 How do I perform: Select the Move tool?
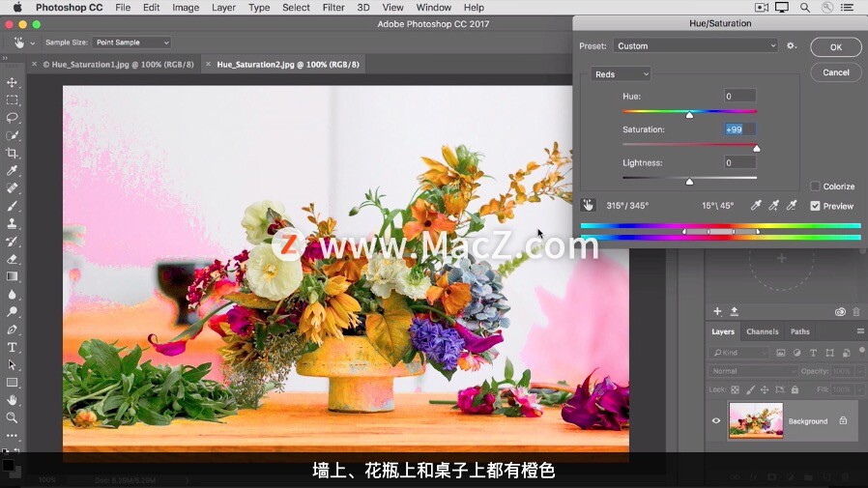coord(12,82)
